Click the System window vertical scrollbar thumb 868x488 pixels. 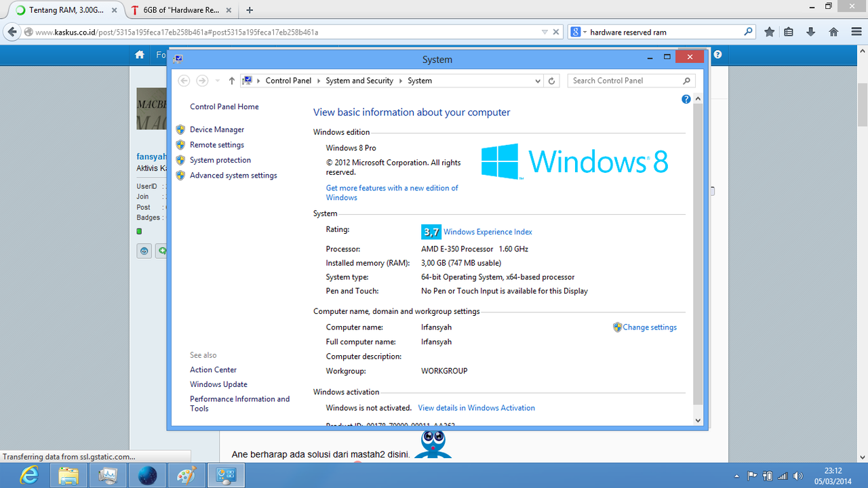point(698,254)
